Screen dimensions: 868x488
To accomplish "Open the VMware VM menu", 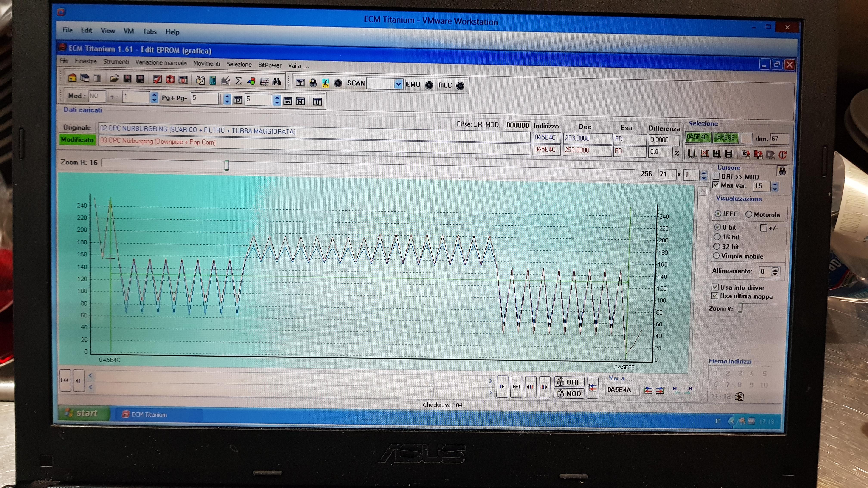I will (128, 31).
